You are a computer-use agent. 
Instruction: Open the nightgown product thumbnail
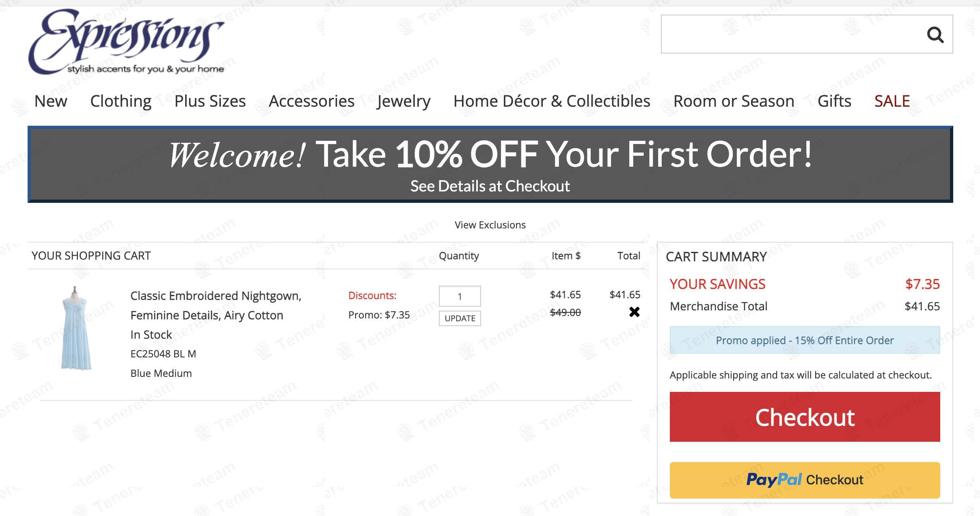(x=76, y=328)
